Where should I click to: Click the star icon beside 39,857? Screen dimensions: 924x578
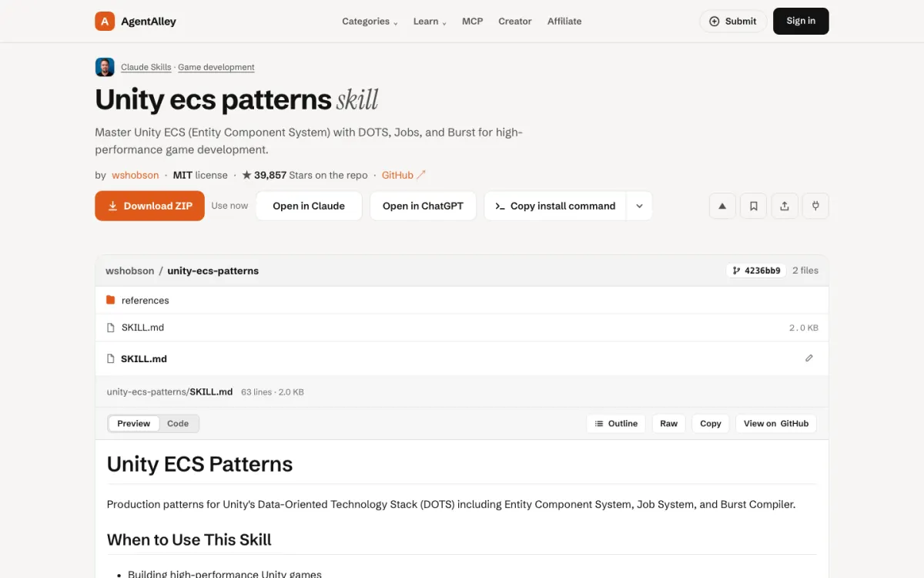pyautogui.click(x=246, y=175)
